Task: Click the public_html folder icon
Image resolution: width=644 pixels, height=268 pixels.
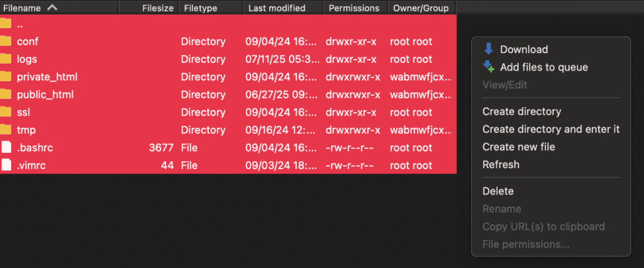Action: point(5,94)
